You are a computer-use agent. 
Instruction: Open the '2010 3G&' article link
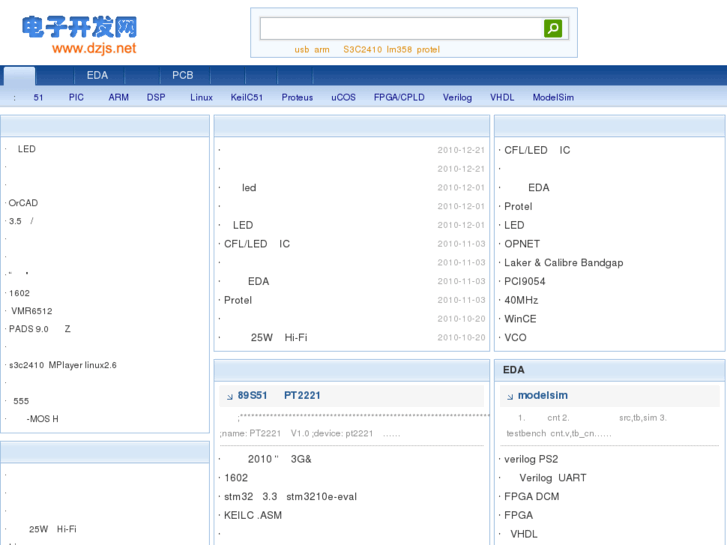click(x=280, y=459)
